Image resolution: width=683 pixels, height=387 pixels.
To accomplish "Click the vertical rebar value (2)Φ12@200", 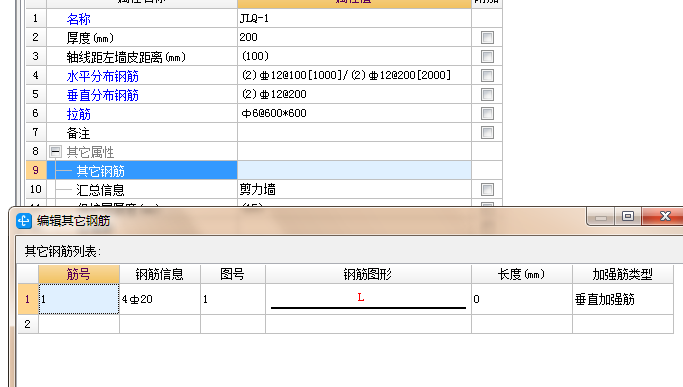I will tap(354, 95).
